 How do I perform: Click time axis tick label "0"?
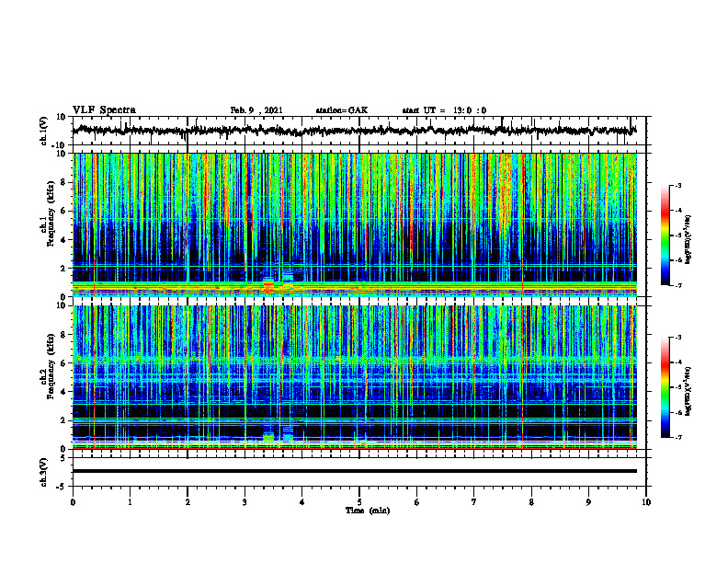(73, 502)
